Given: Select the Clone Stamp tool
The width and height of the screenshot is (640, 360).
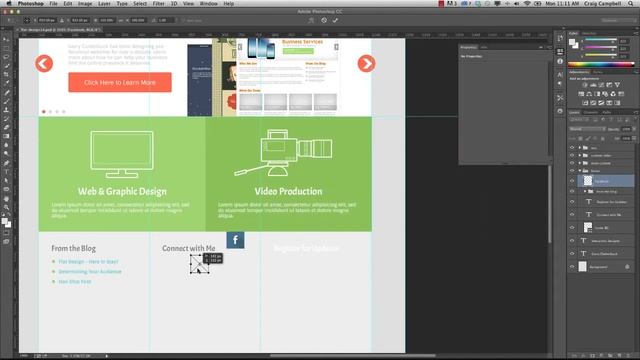Looking at the screenshot, I should tap(6, 110).
